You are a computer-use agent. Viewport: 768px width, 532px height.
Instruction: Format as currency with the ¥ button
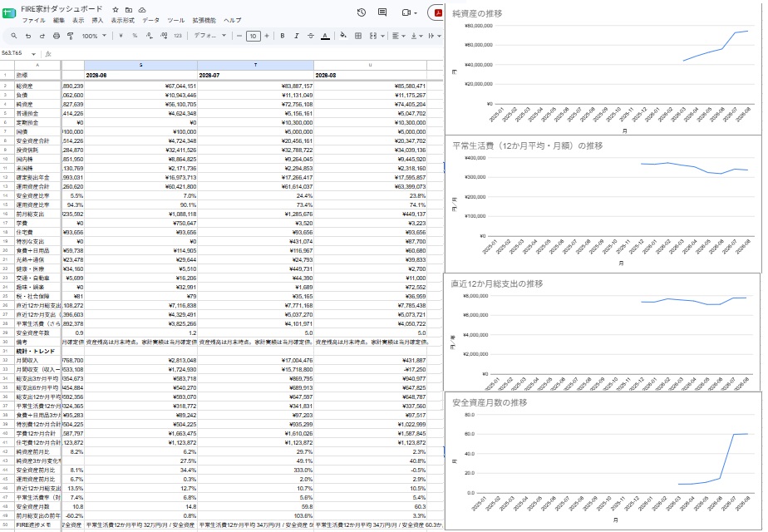pyautogui.click(x=121, y=36)
